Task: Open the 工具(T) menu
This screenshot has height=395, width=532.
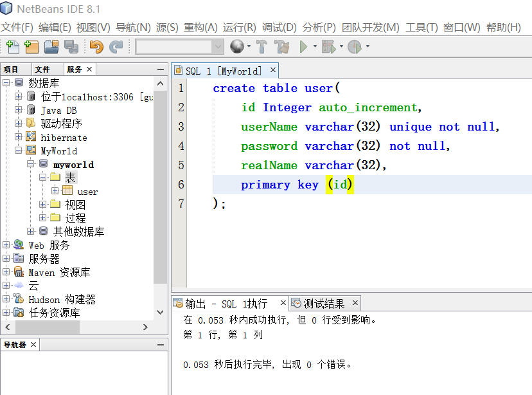Action: 421,27
